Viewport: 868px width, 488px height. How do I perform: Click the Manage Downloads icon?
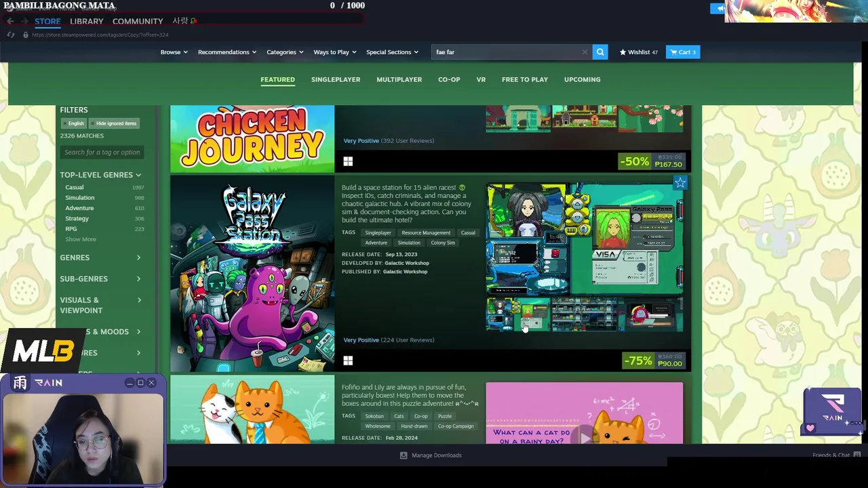[x=403, y=455]
